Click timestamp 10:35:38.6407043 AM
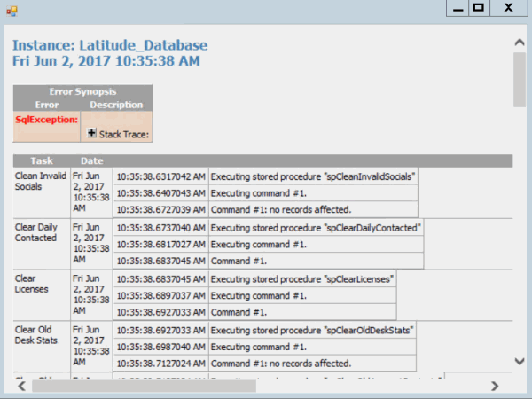 pos(160,193)
